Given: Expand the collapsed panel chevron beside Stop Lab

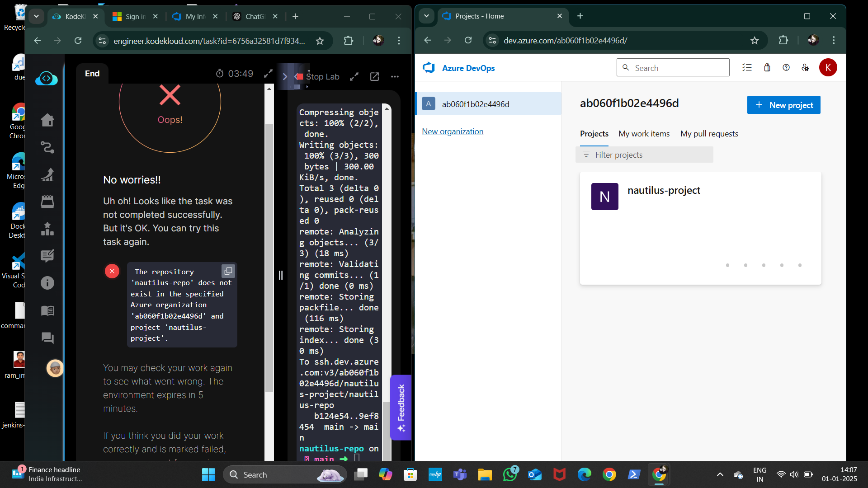Looking at the screenshot, I should coord(285,77).
